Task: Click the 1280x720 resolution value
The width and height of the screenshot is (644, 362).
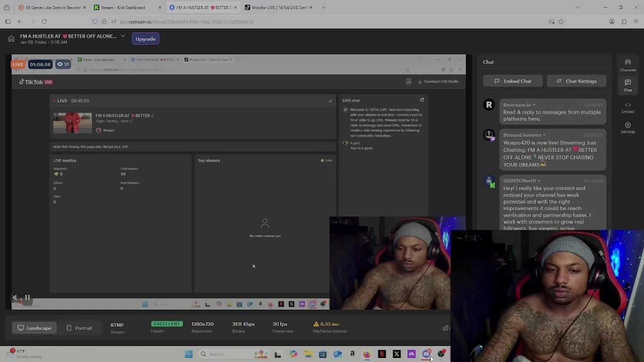Action: click(202, 324)
